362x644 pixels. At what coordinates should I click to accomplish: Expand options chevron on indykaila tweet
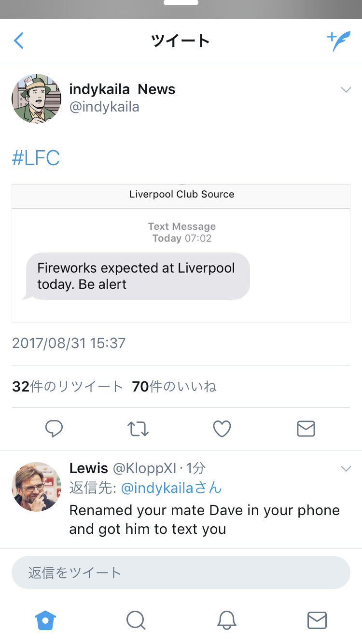[x=346, y=90]
